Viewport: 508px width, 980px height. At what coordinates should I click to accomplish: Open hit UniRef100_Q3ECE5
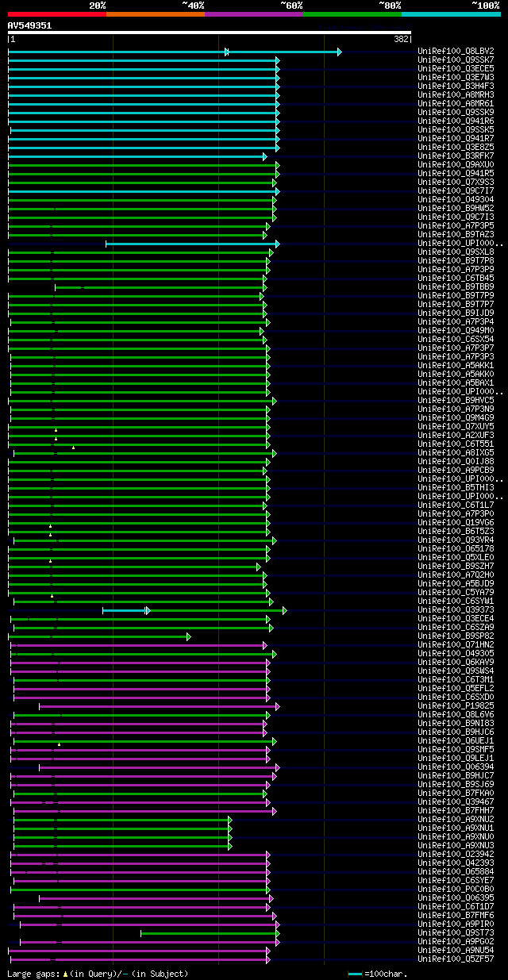(456, 68)
